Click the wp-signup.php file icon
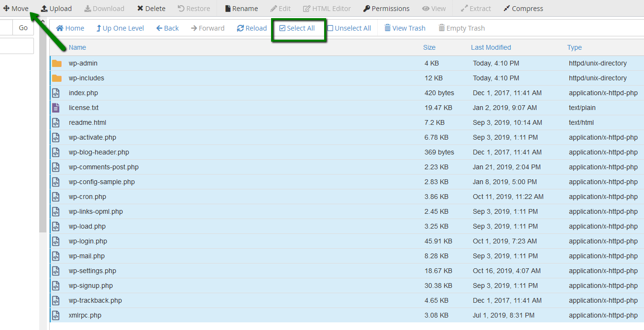The height and width of the screenshot is (330, 644). pyautogui.click(x=56, y=286)
